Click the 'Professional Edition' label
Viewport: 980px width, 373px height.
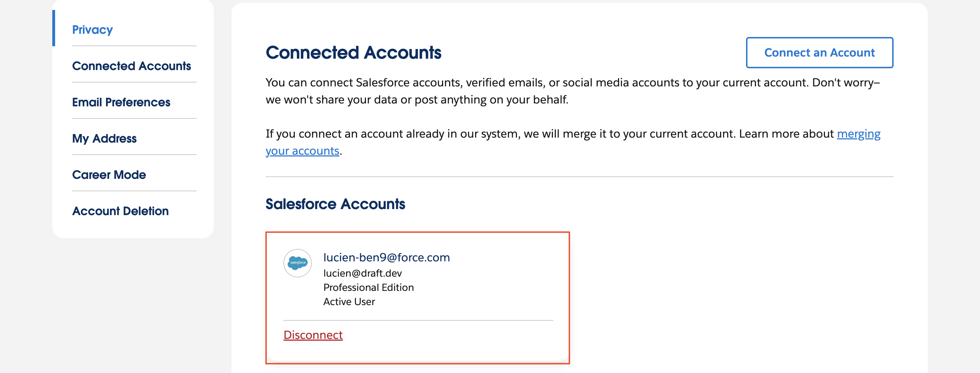tap(369, 287)
